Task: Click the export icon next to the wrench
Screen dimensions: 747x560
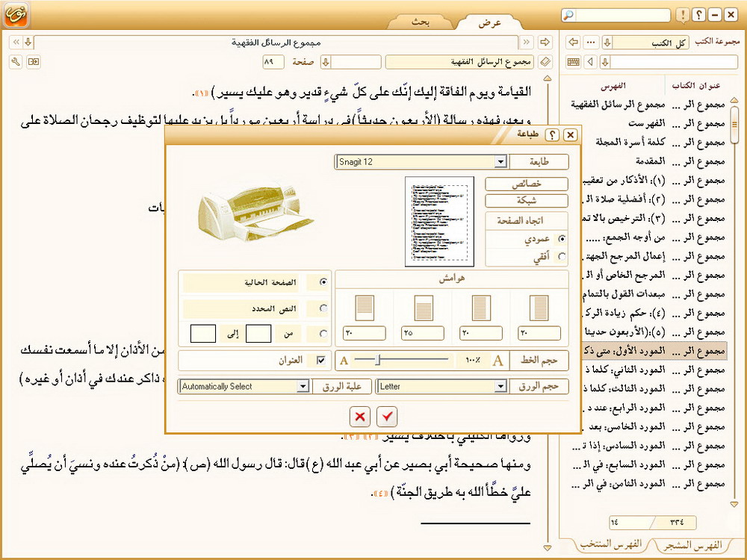Action: pyautogui.click(x=34, y=62)
